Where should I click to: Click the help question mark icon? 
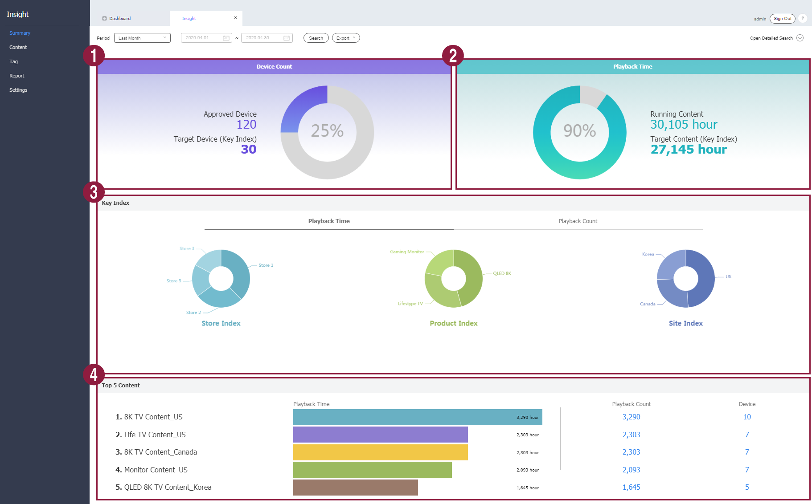(802, 18)
